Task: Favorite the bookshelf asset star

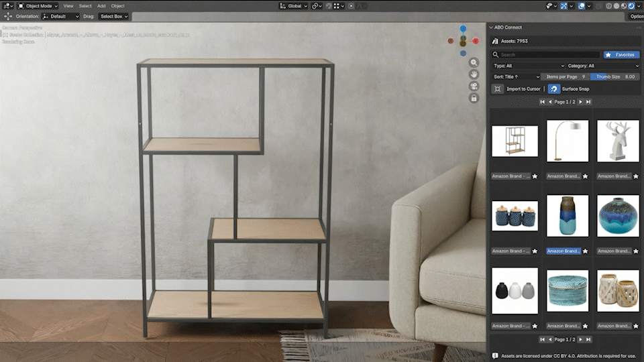Action: click(x=535, y=176)
